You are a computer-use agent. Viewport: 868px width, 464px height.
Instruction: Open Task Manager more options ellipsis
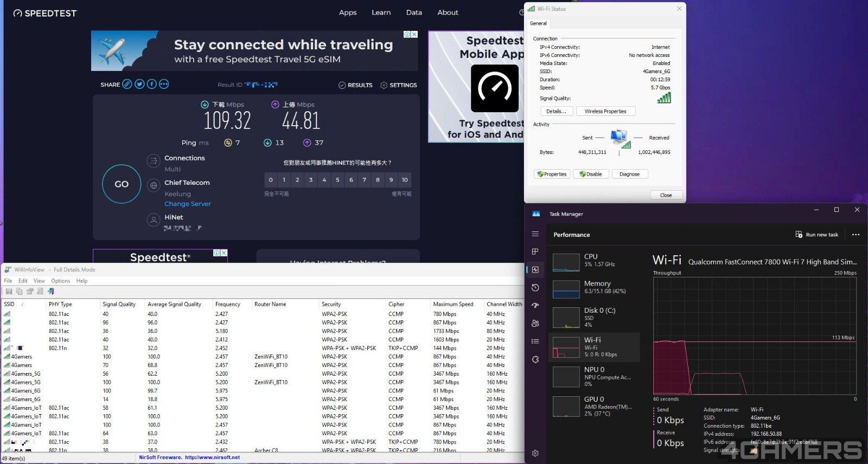(856, 235)
